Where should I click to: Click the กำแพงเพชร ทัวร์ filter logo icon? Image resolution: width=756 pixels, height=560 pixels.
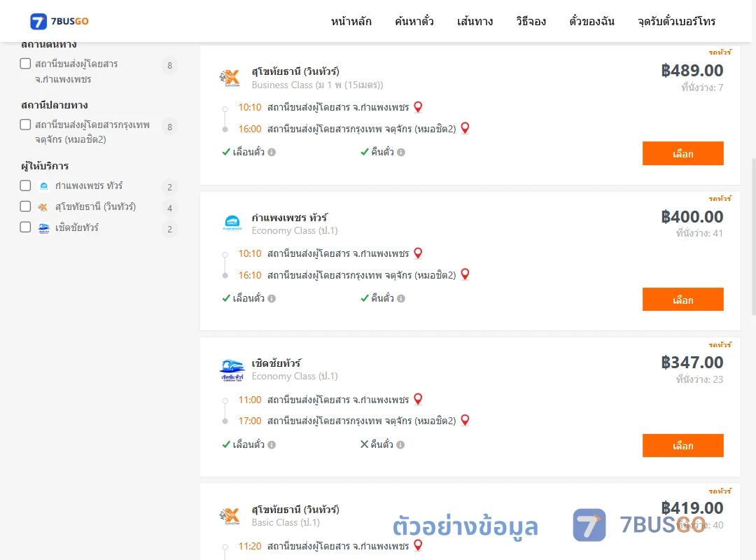click(44, 186)
